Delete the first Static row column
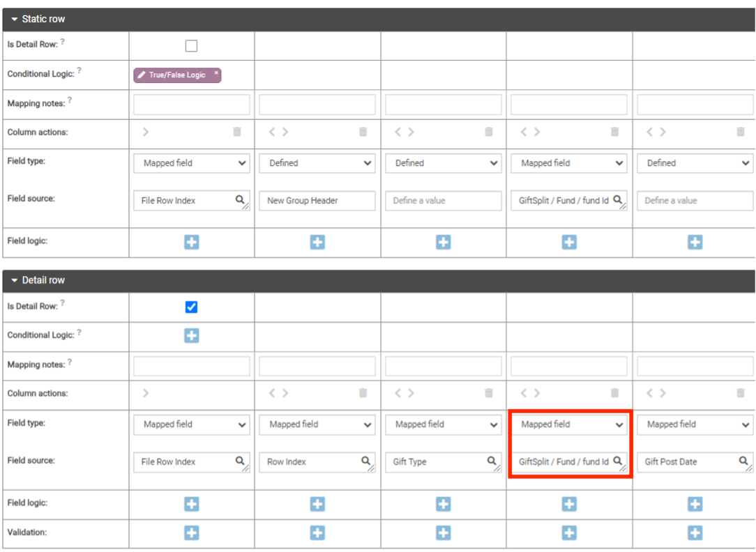Viewport: 756px width, 552px height. [237, 132]
